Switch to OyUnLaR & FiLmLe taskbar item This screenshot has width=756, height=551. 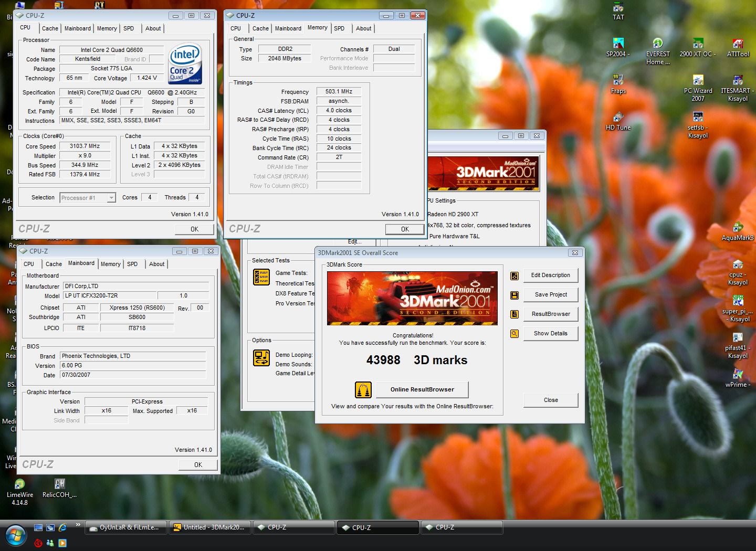pos(126,527)
